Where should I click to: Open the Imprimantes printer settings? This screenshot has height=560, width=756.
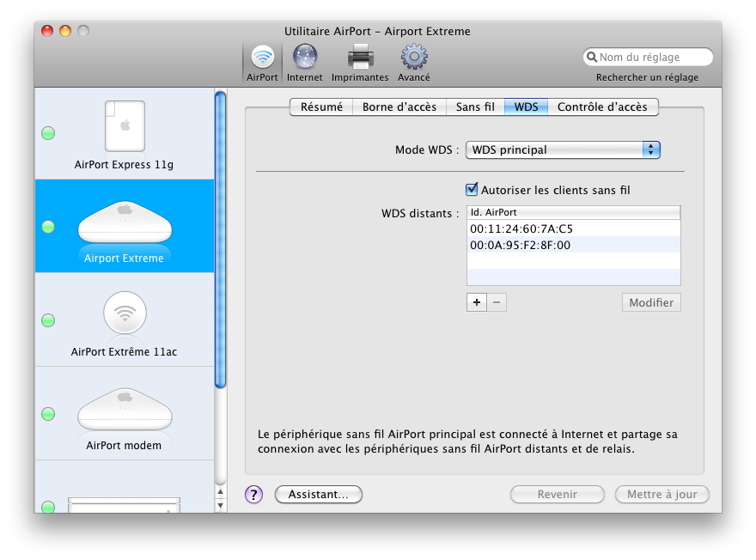click(360, 63)
